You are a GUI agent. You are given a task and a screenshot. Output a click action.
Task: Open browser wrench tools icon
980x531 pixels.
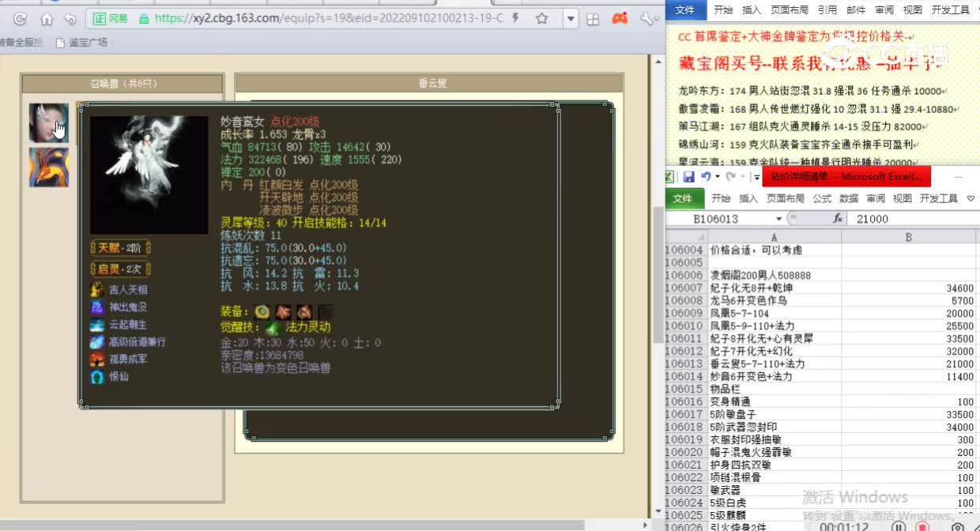point(646,18)
